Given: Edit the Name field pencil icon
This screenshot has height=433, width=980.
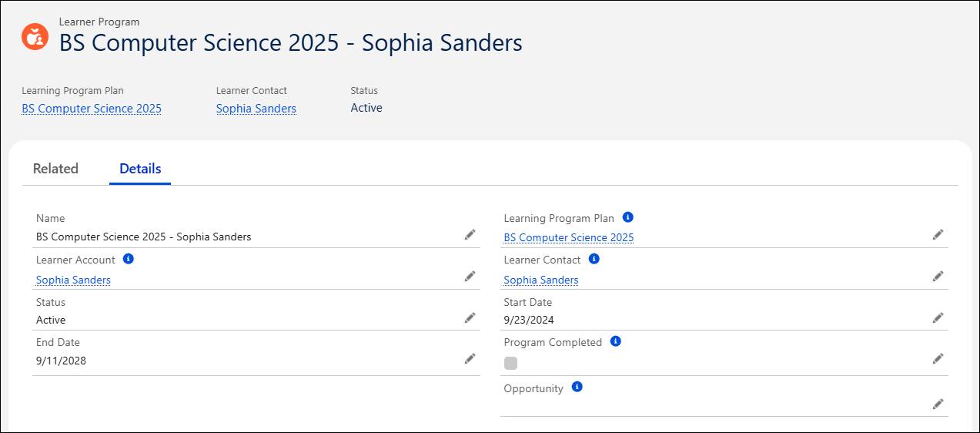Looking at the screenshot, I should (x=470, y=234).
